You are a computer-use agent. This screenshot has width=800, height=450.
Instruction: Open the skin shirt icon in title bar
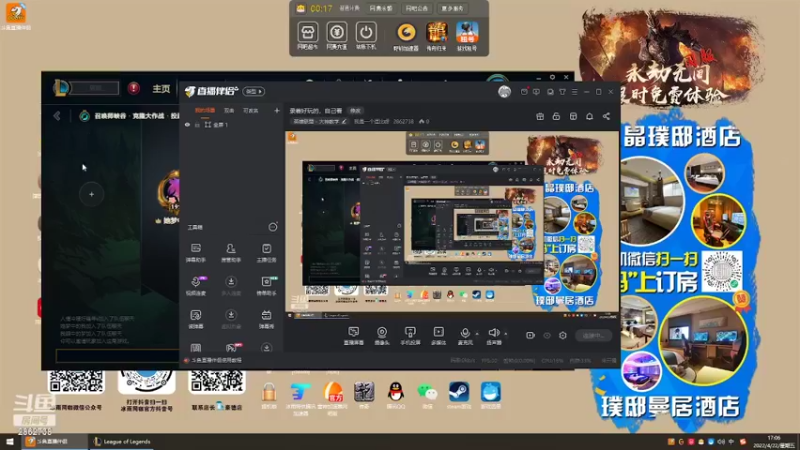pos(562,92)
